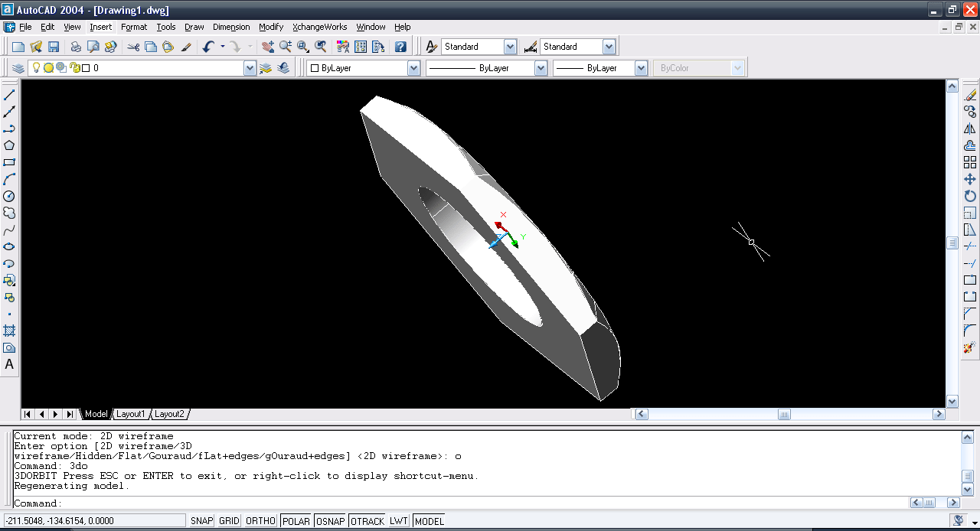Switch to the Layout2 tab
This screenshot has width=980, height=531.
[169, 414]
